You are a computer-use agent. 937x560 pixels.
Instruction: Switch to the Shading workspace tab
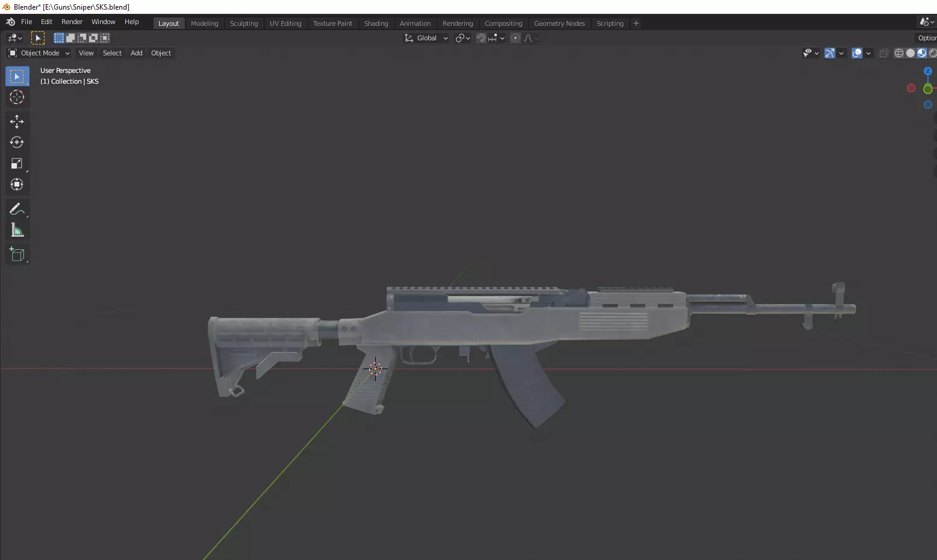[376, 23]
